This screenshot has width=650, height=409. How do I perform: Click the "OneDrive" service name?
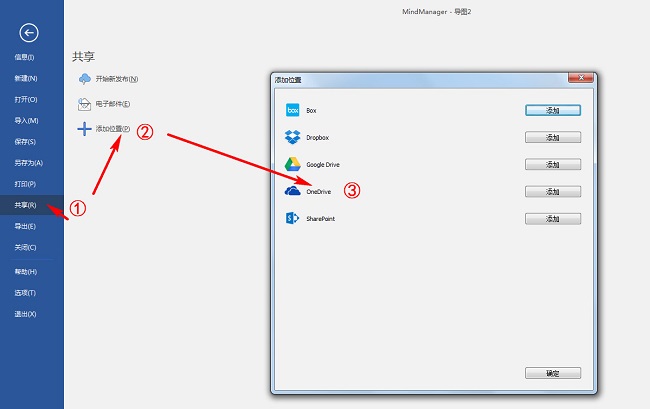318,191
